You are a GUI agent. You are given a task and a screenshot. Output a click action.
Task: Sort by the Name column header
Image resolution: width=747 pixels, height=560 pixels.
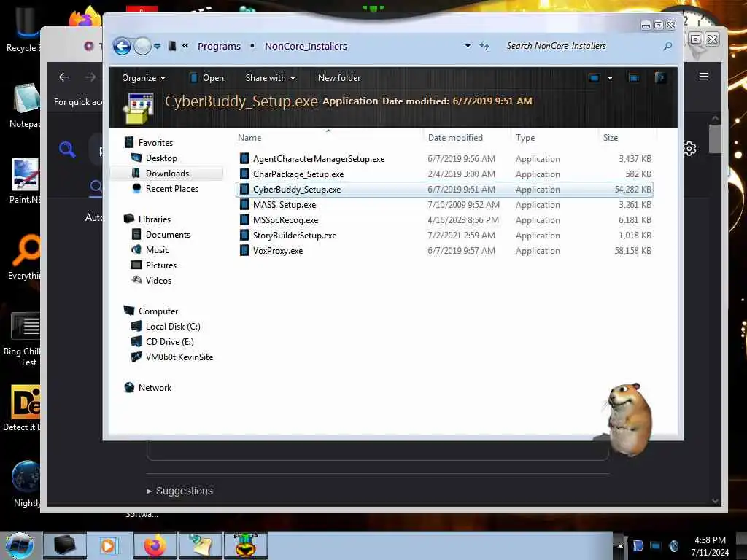click(249, 138)
